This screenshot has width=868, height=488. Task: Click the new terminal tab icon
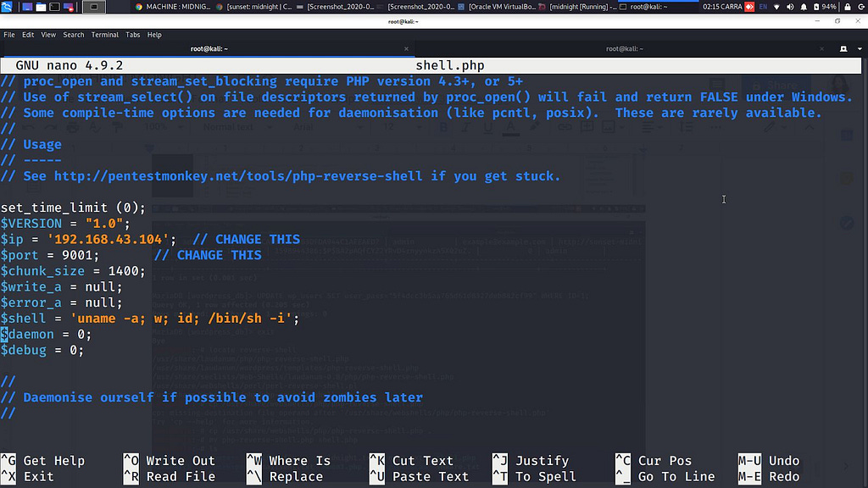[843, 48]
